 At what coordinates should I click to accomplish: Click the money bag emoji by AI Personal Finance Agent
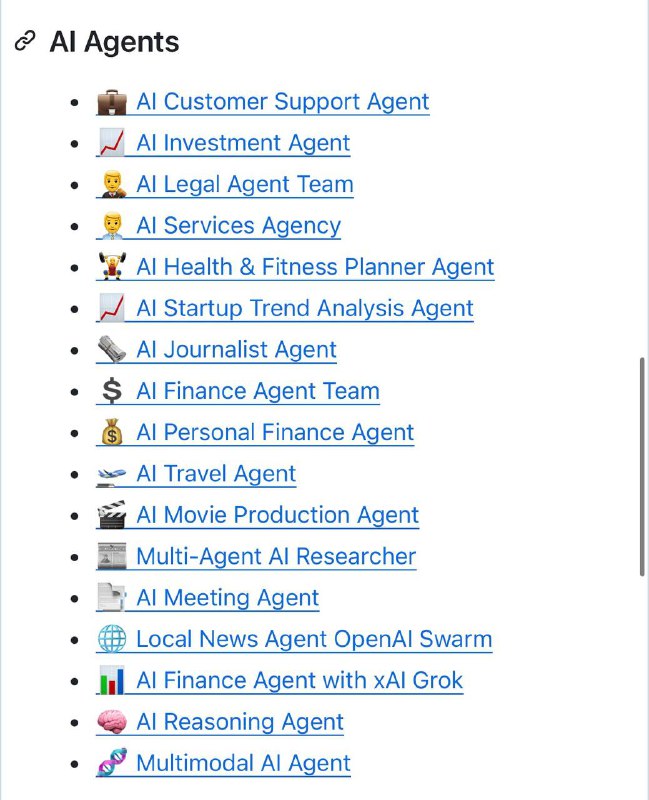tap(112, 432)
